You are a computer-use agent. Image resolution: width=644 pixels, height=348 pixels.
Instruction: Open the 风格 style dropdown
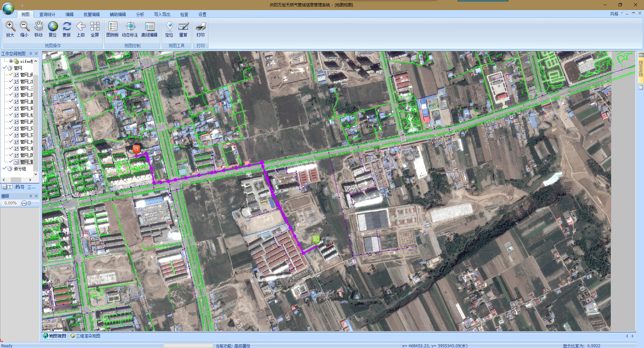(x=616, y=14)
